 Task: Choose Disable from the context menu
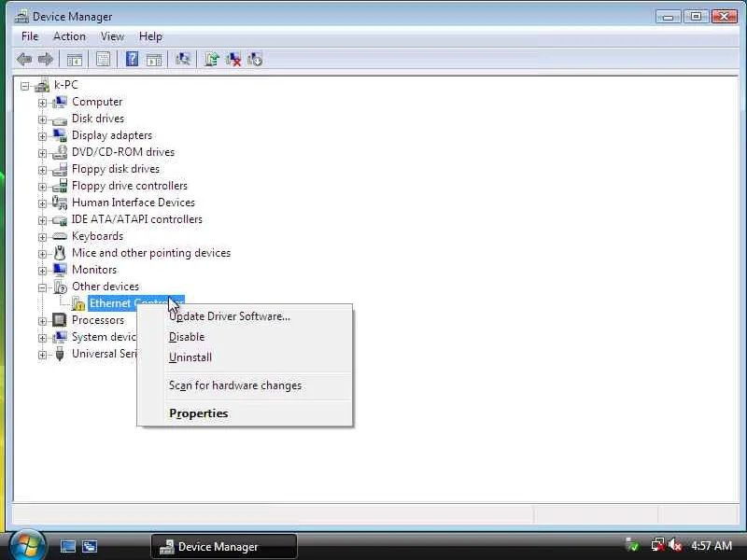point(245,337)
